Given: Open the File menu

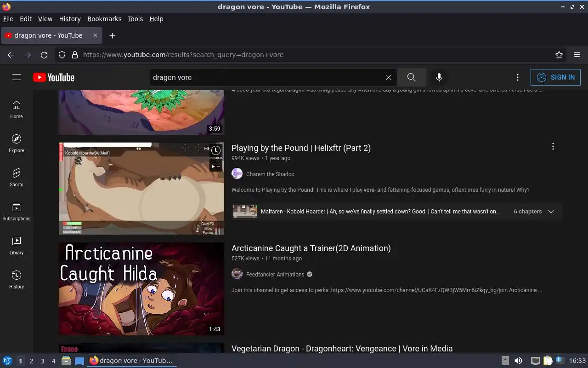Looking at the screenshot, I should coord(8,19).
